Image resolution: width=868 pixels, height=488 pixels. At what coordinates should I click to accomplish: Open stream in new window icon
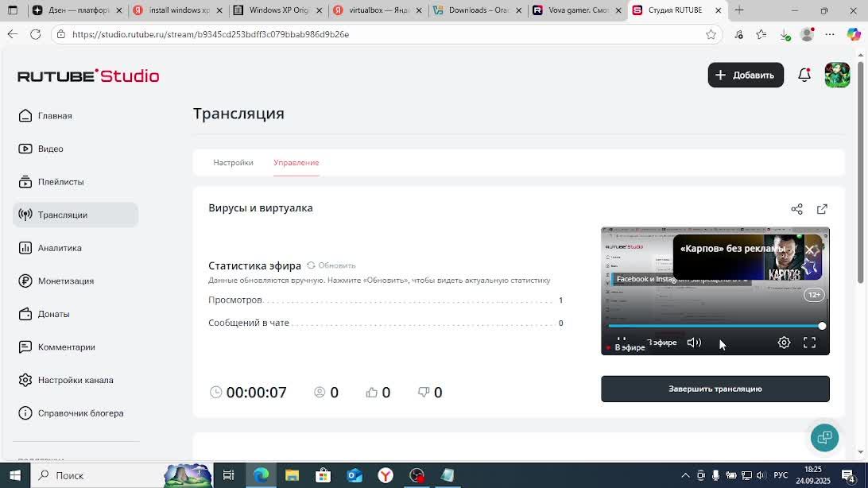[822, 209]
